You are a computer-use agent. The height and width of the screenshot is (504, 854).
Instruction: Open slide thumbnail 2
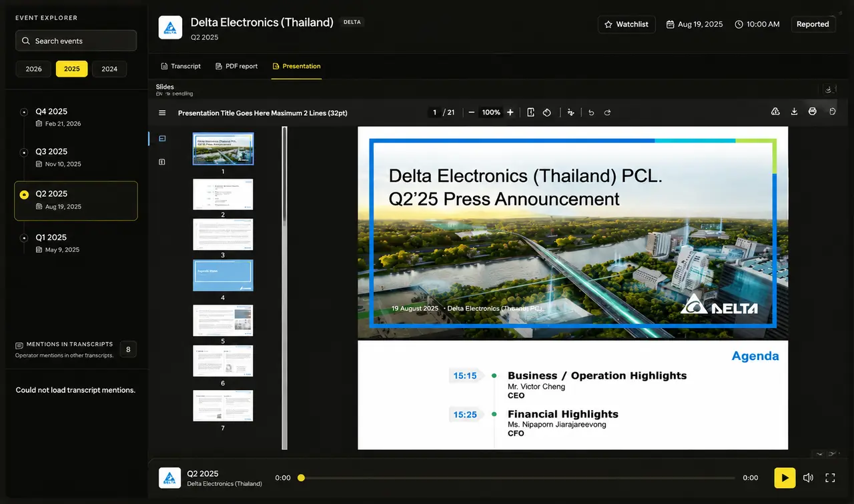tap(223, 194)
